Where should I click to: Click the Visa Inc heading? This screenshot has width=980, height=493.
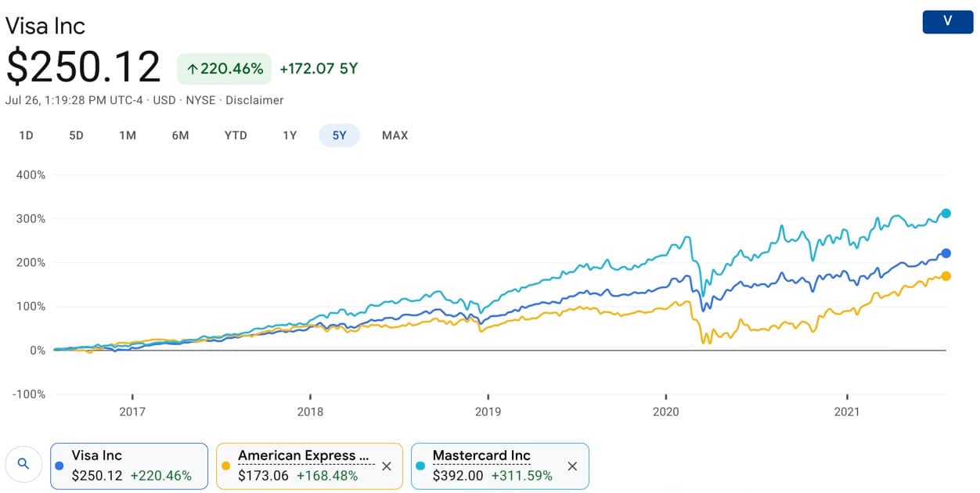pyautogui.click(x=45, y=25)
